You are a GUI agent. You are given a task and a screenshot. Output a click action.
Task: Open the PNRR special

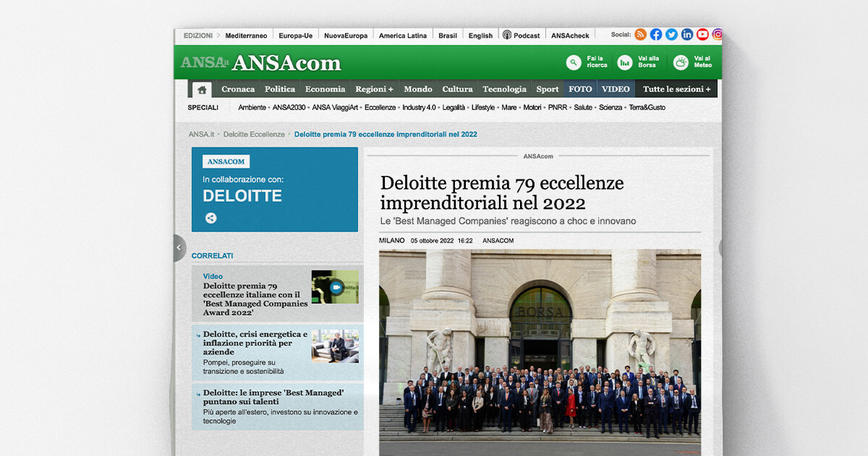click(x=558, y=107)
